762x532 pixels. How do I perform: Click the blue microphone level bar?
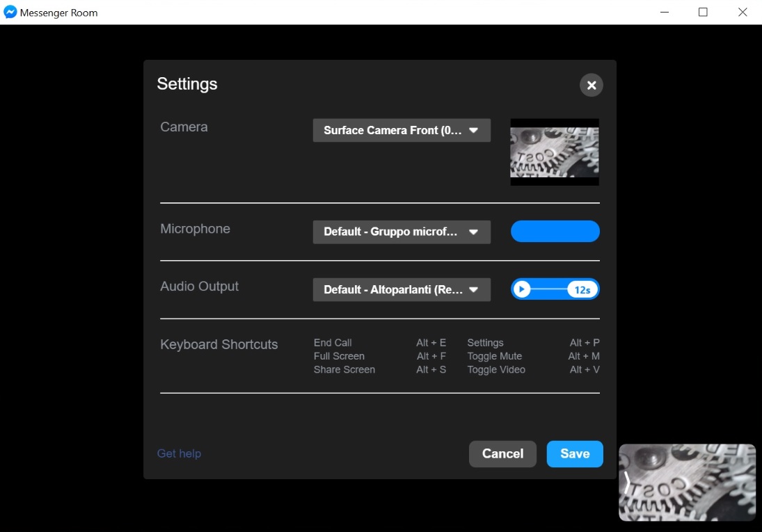[x=555, y=232]
